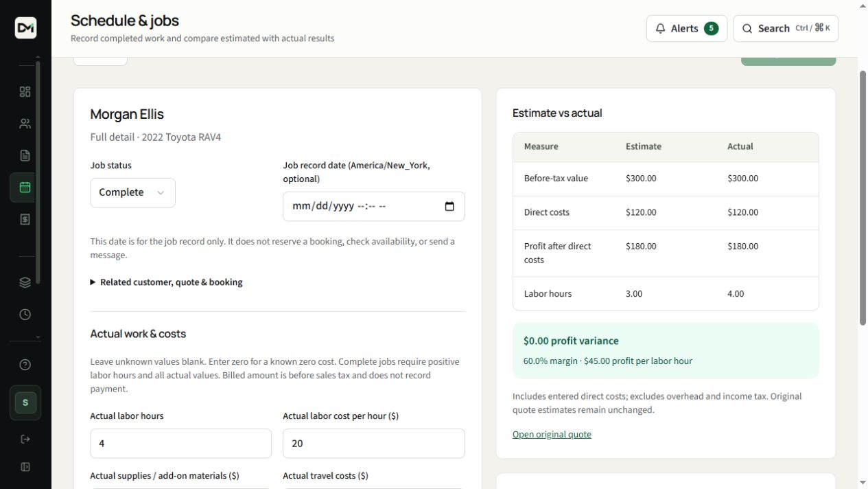Click 'Full detail · 2022 Toyota RAV4' text
This screenshot has height=489, width=868.
[156, 137]
